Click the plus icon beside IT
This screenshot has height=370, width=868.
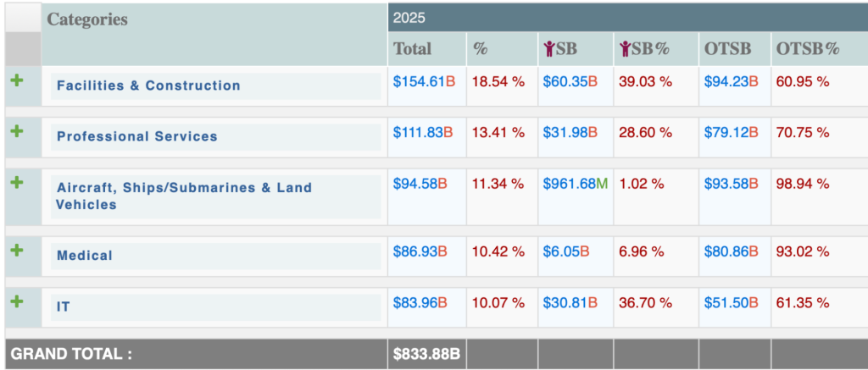click(x=15, y=301)
